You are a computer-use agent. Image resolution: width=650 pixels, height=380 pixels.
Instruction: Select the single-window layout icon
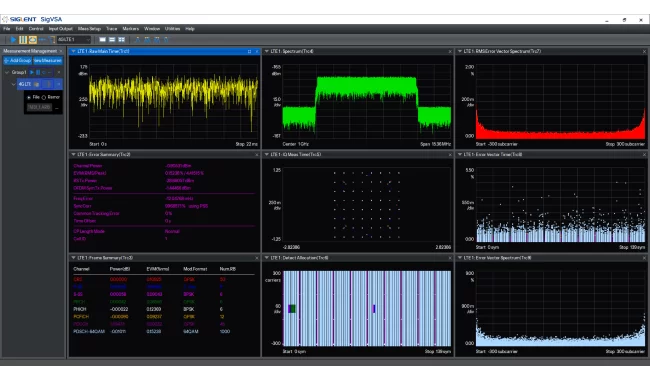102,40
